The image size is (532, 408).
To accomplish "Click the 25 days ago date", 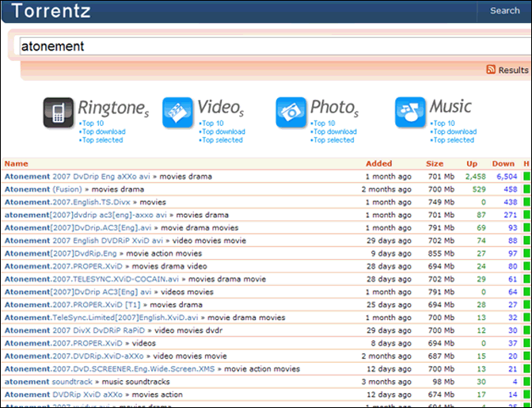I will click(389, 305).
